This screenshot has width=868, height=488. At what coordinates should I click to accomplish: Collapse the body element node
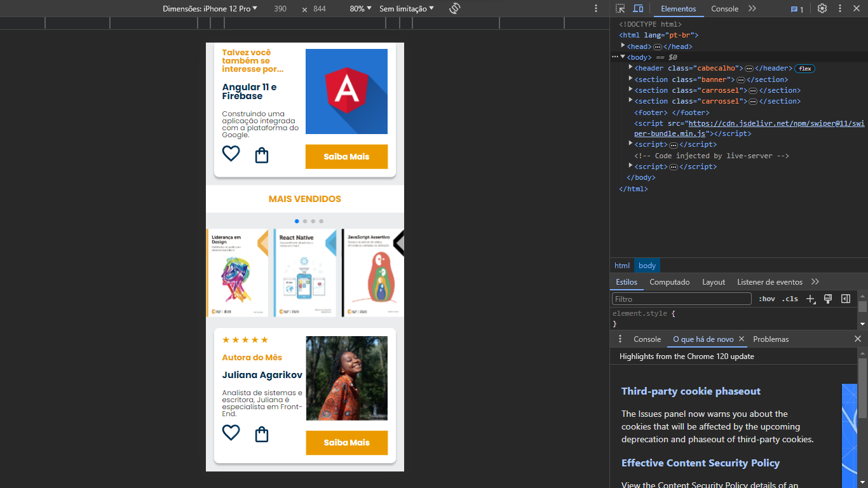pos(623,57)
